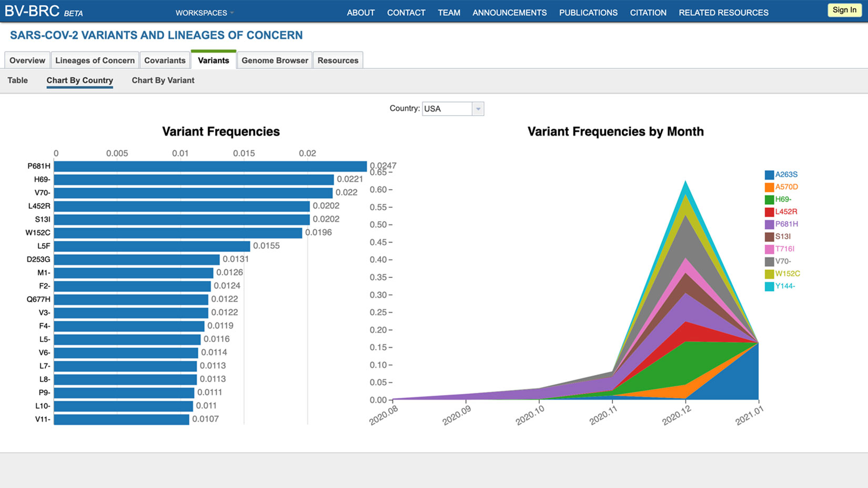Image resolution: width=868 pixels, height=488 pixels.
Task: Click the red L452R legend swatch
Action: [x=769, y=212]
